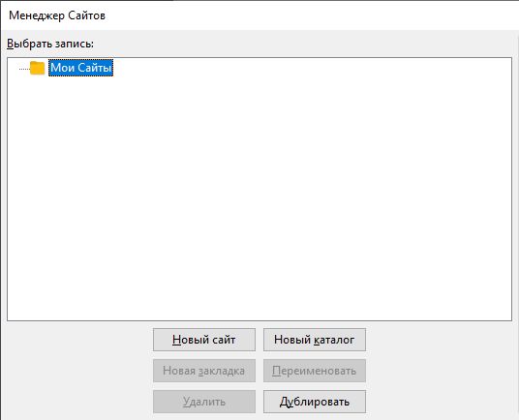Viewport: 519px width, 420px height.
Task: Remove the entry using the Удалить button
Action: point(204,402)
